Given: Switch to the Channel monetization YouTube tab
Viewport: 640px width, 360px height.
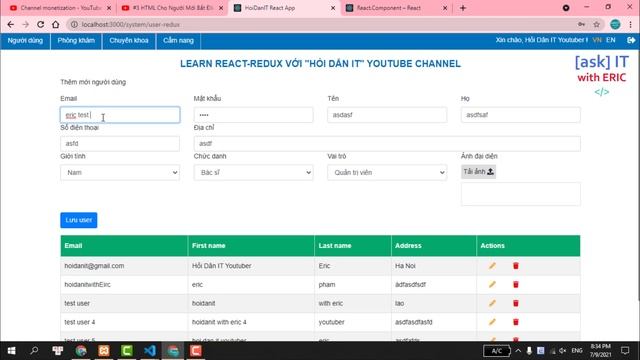Looking at the screenshot, I should (x=59, y=8).
